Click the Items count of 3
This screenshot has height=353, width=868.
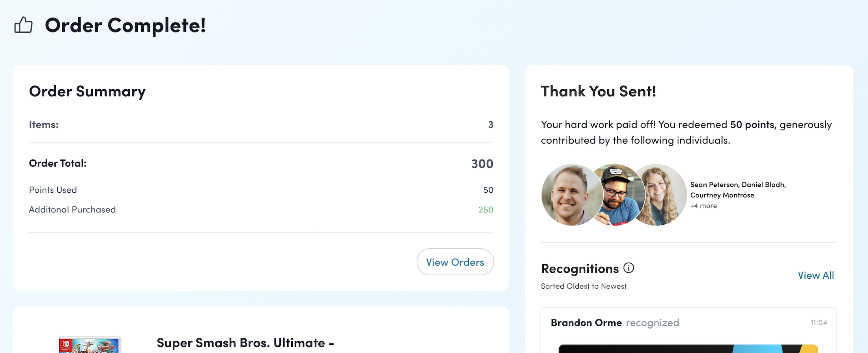coord(490,125)
